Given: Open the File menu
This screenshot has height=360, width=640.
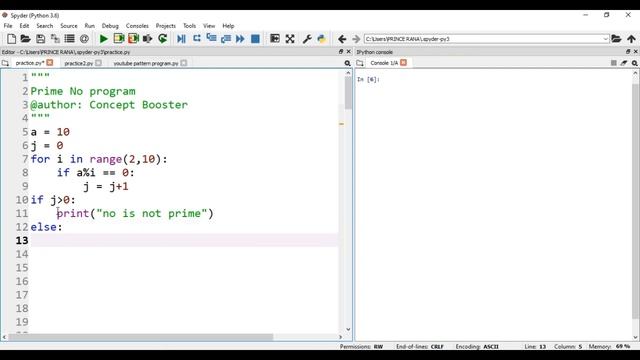Looking at the screenshot, I should (x=8, y=26).
